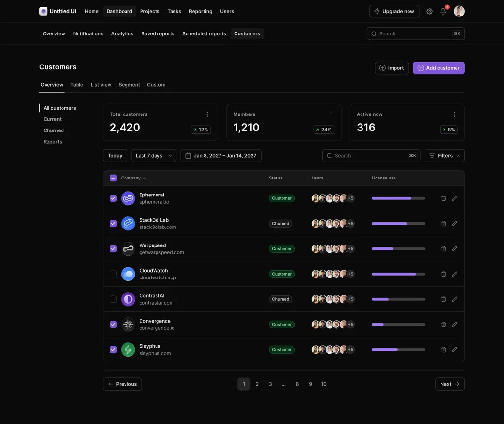Delete the Warpspeed row
The height and width of the screenshot is (424, 504).
443,249
